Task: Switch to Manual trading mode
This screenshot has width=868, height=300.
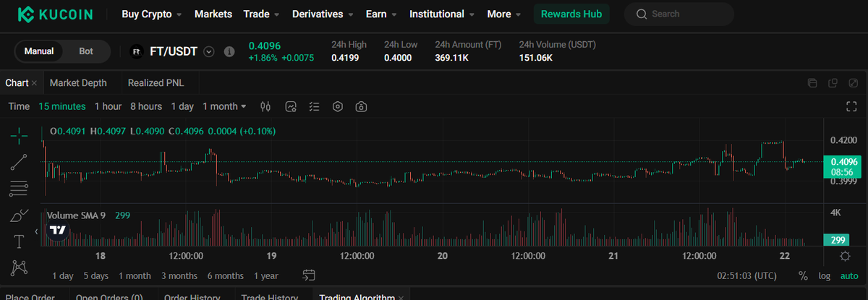Action: (39, 51)
